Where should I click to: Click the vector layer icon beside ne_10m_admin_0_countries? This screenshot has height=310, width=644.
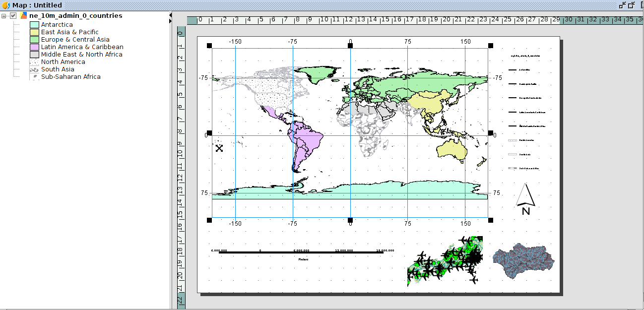pos(23,16)
